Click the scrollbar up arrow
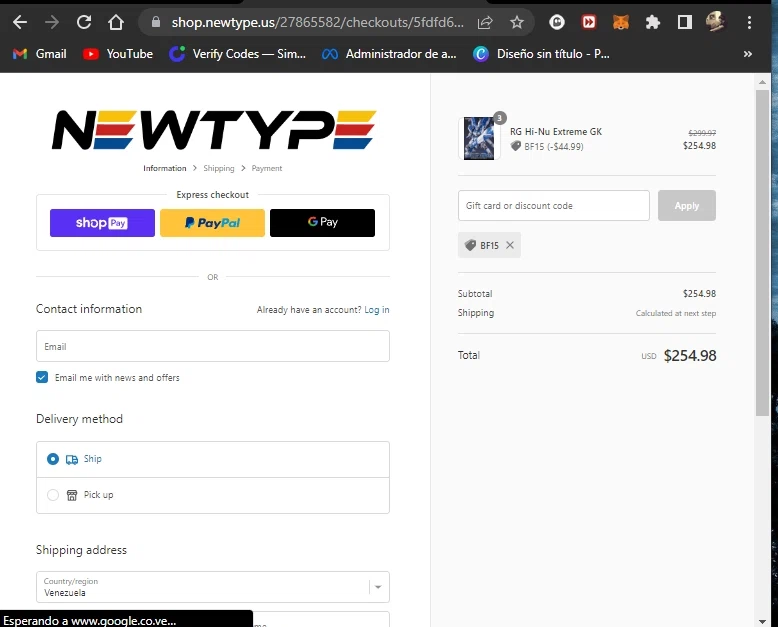778x627 pixels. tap(762, 82)
